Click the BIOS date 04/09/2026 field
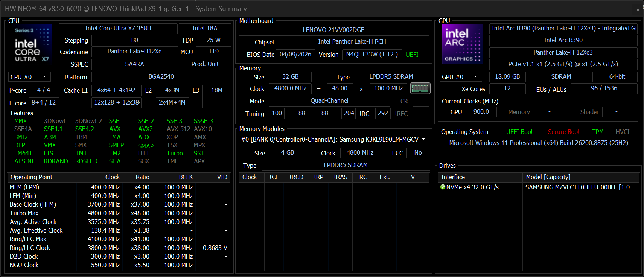The height and width of the screenshot is (277, 644). (295, 55)
